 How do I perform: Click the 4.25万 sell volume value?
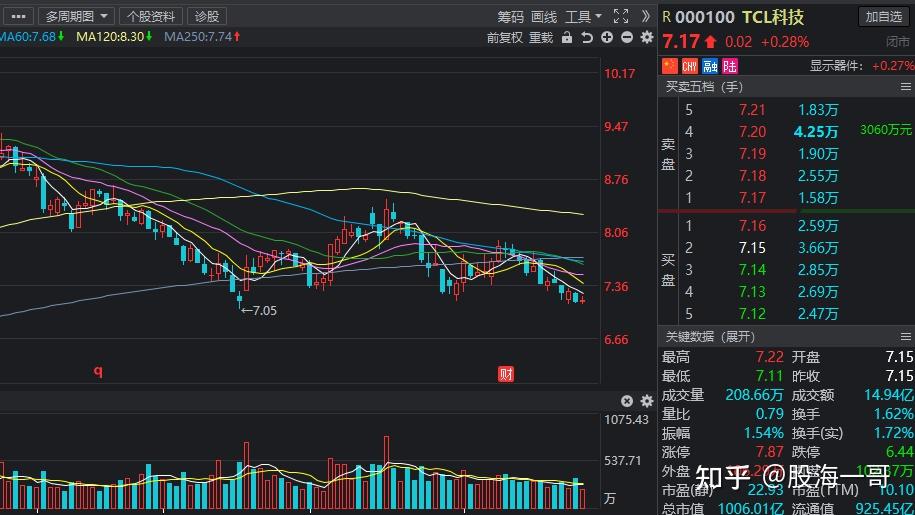click(816, 132)
